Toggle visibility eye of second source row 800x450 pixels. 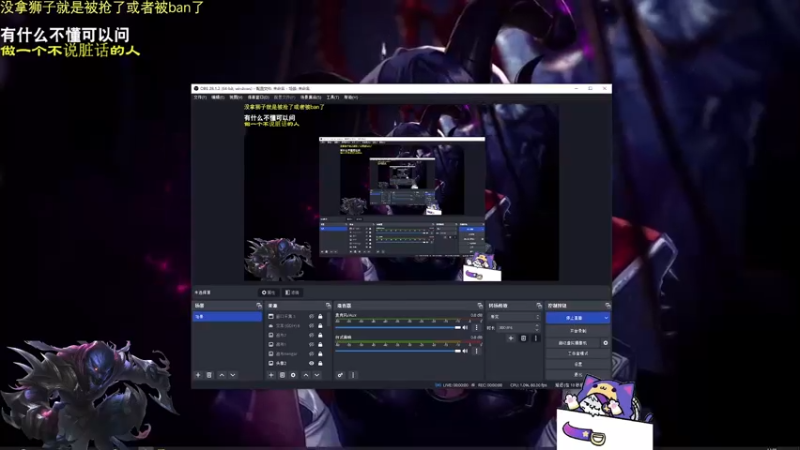311,326
